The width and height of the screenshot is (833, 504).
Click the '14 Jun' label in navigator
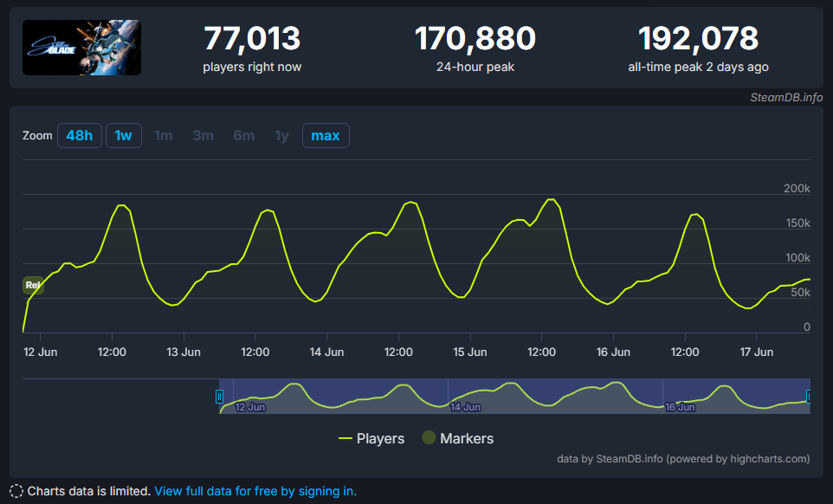[465, 407]
